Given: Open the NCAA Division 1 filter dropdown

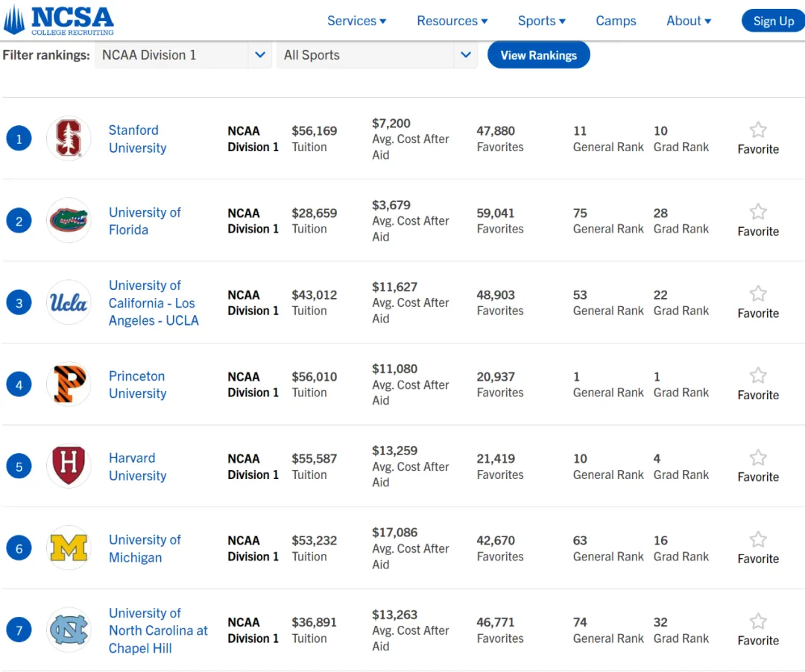Looking at the screenshot, I should tap(183, 55).
